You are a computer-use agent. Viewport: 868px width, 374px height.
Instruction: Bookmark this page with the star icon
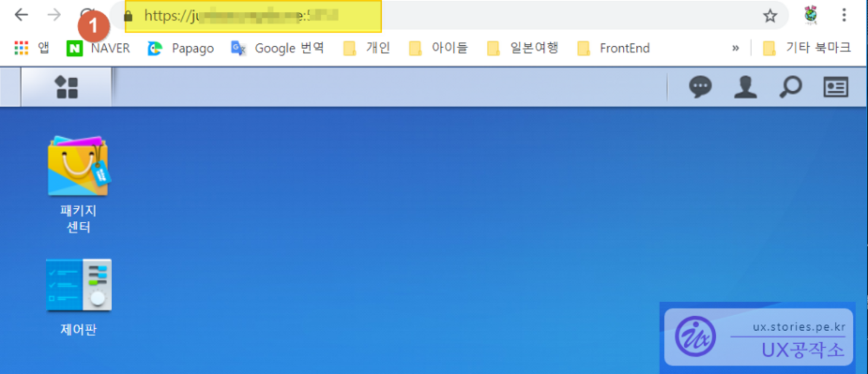click(x=770, y=16)
